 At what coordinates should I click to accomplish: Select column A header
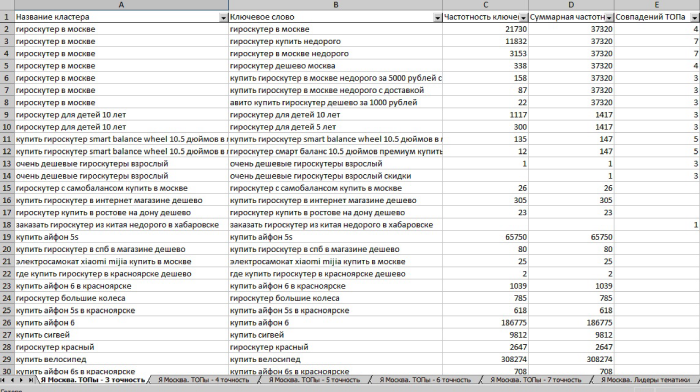click(121, 5)
